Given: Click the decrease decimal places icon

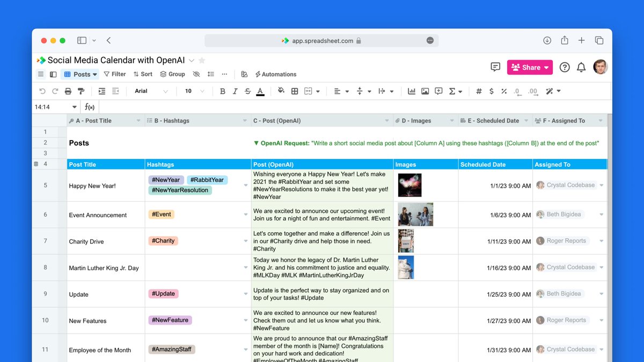Looking at the screenshot, I should [517, 92].
